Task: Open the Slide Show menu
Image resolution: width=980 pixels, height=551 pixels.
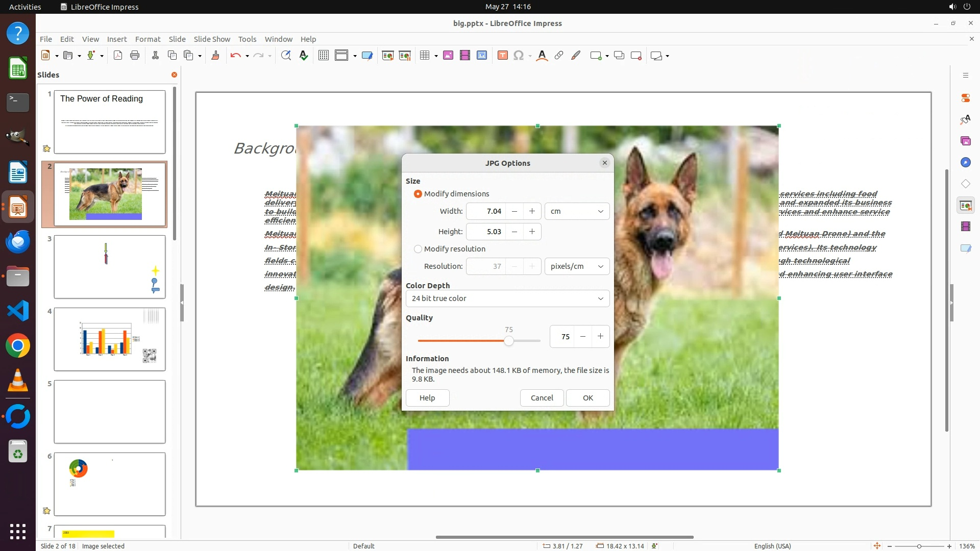Action: (212, 39)
